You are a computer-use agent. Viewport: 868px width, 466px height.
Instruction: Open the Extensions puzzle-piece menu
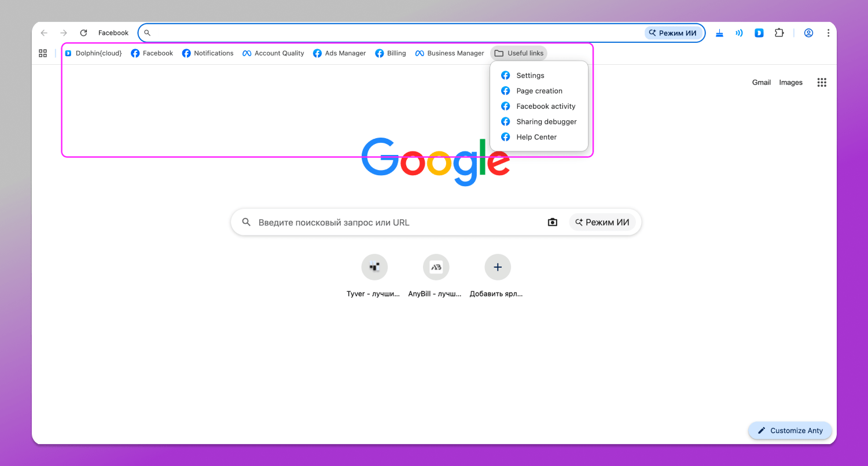779,33
